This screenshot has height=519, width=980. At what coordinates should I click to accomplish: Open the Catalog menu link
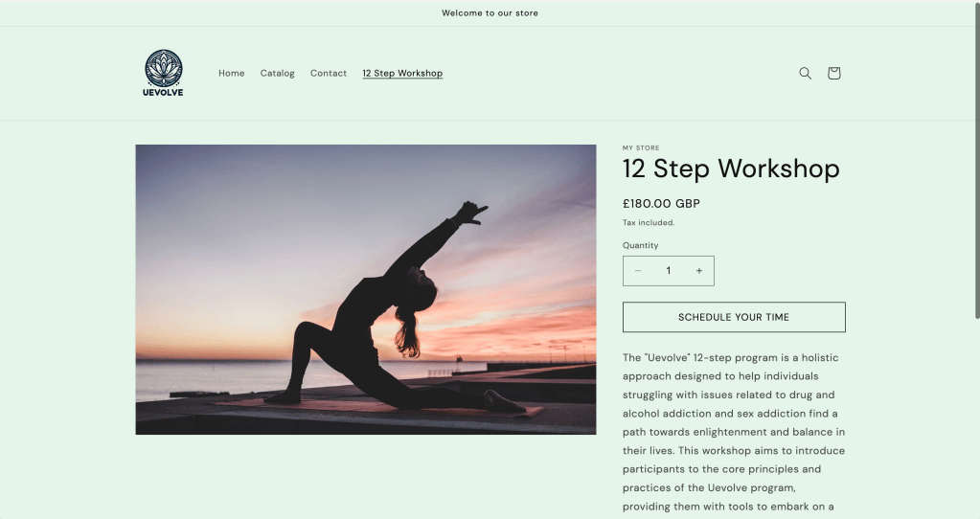[x=277, y=73]
